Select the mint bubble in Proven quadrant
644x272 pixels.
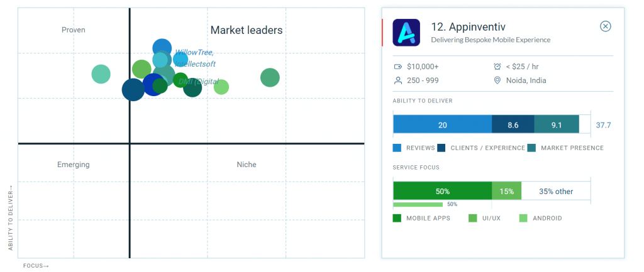tap(101, 74)
